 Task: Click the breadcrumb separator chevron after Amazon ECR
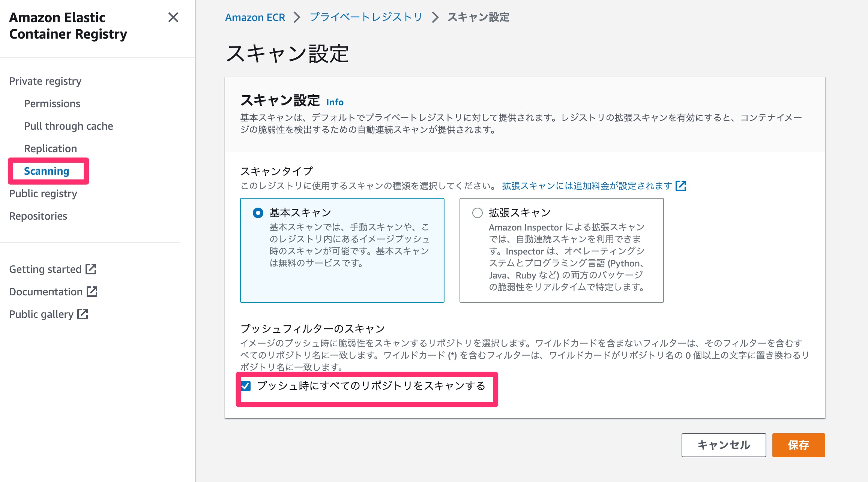(297, 17)
